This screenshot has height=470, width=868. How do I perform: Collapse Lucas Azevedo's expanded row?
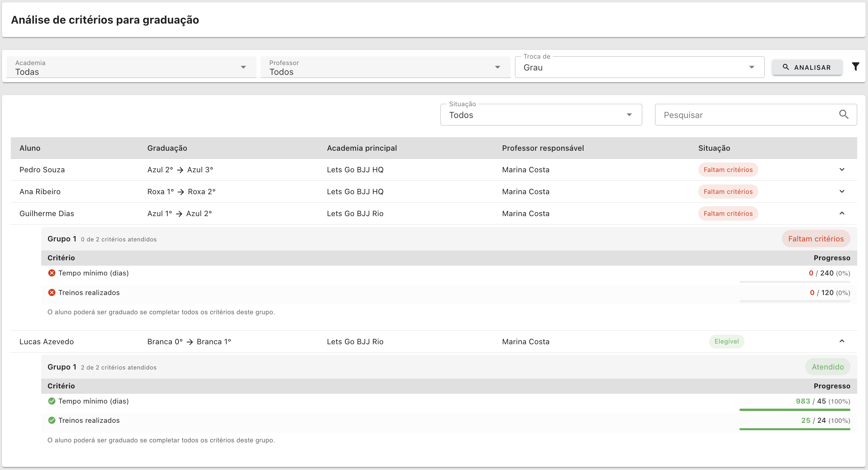point(842,341)
